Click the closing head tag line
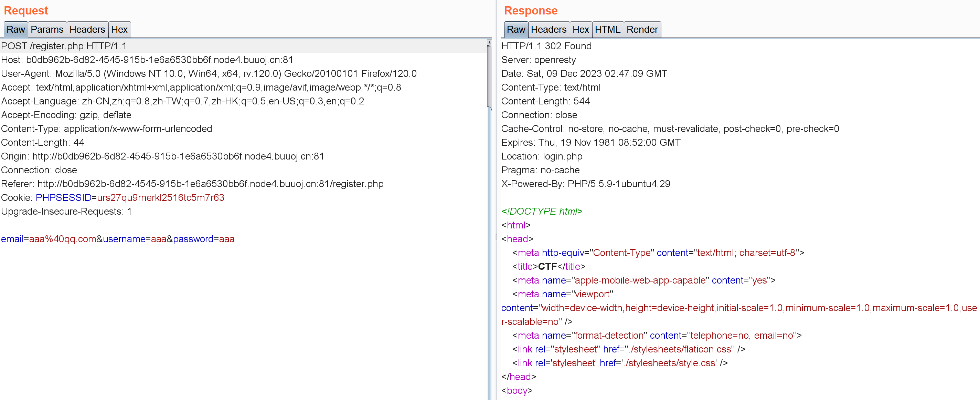Image resolution: width=980 pixels, height=400 pixels. pos(519,377)
